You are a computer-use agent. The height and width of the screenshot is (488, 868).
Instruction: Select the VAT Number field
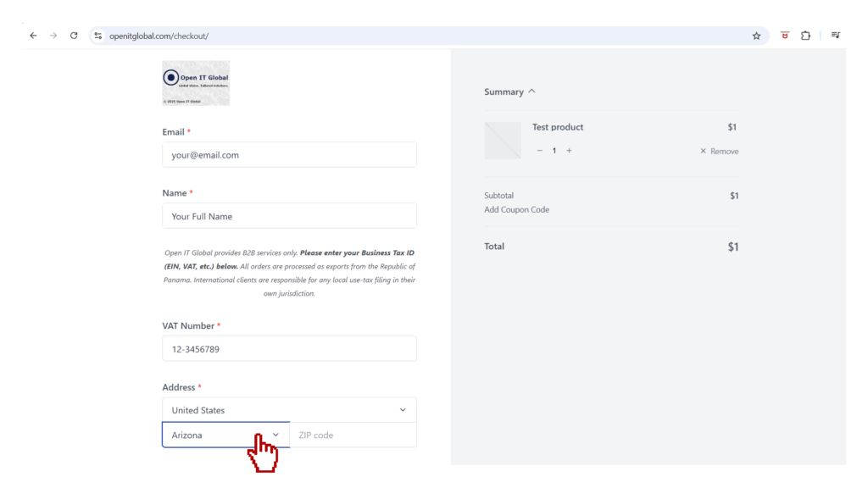pos(289,348)
